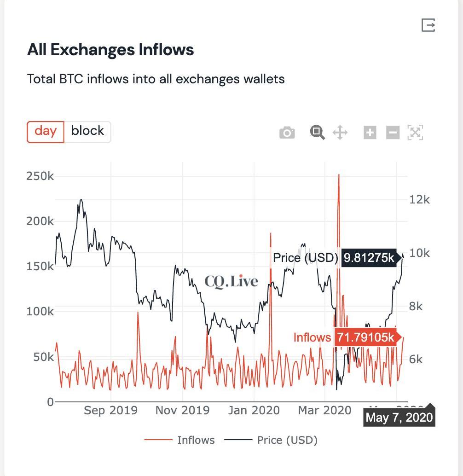Toggle Price (USD) series in the legend
The width and height of the screenshot is (463, 476).
287,440
